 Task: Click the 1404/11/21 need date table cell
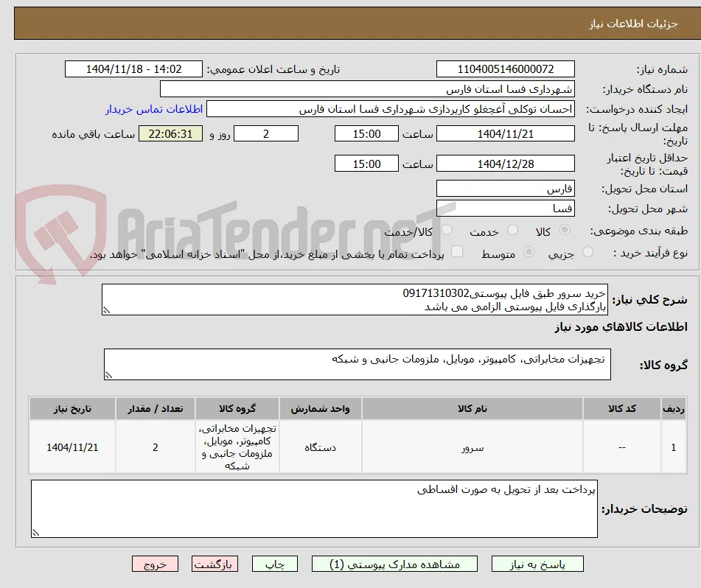point(72,447)
